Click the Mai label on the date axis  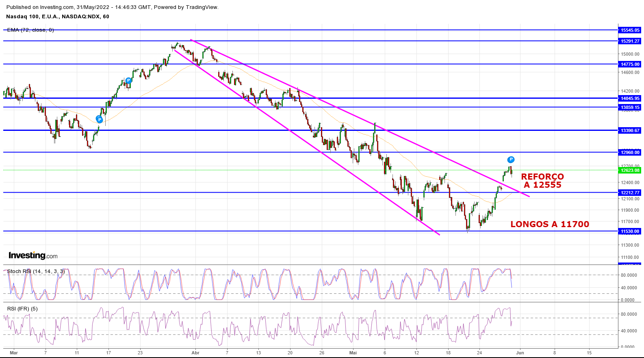353,353
